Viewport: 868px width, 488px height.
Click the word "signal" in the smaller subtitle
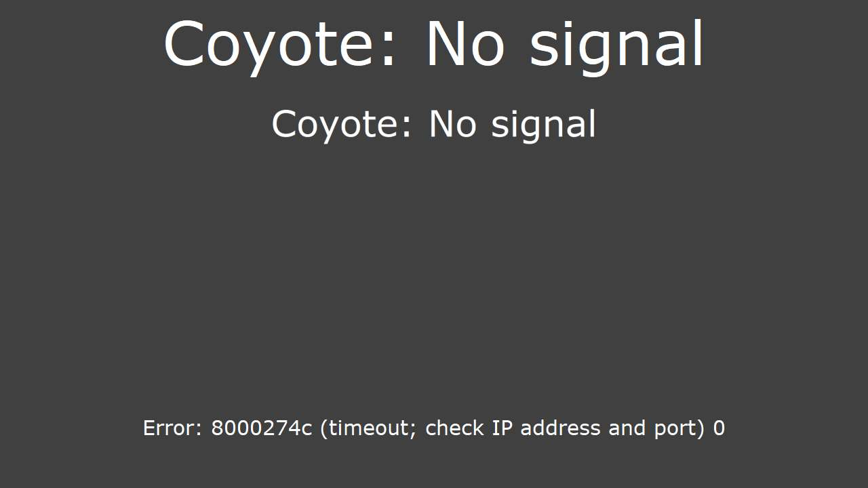543,125
